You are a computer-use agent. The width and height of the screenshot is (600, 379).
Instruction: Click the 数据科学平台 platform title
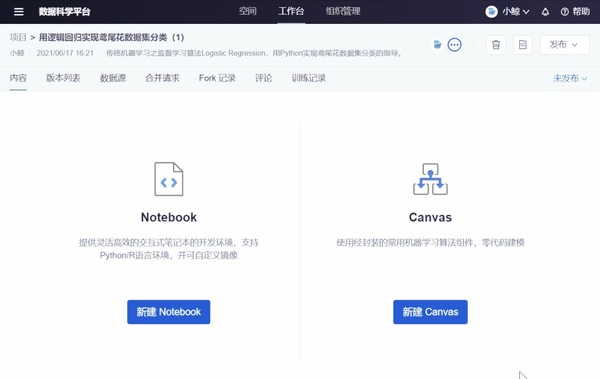click(x=64, y=12)
